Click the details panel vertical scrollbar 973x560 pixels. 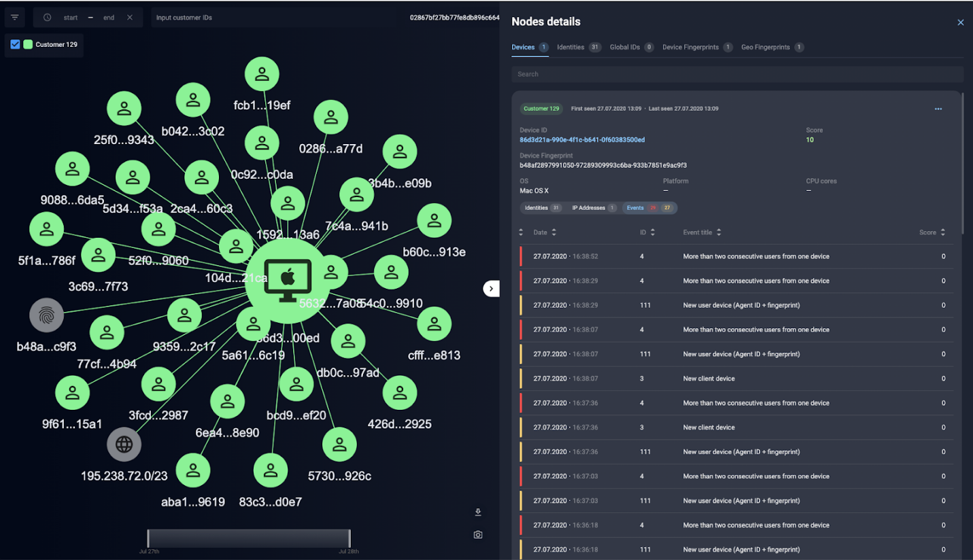click(963, 164)
